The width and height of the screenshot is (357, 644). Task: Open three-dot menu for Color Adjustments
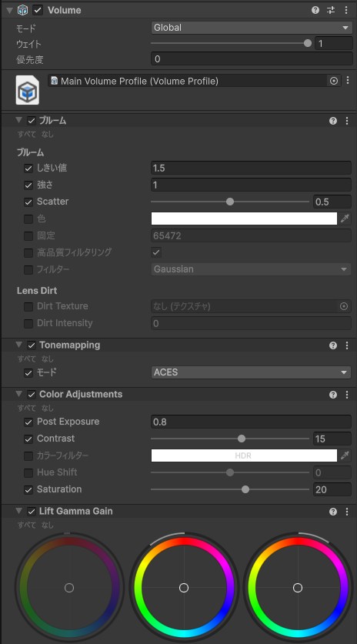[347, 395]
